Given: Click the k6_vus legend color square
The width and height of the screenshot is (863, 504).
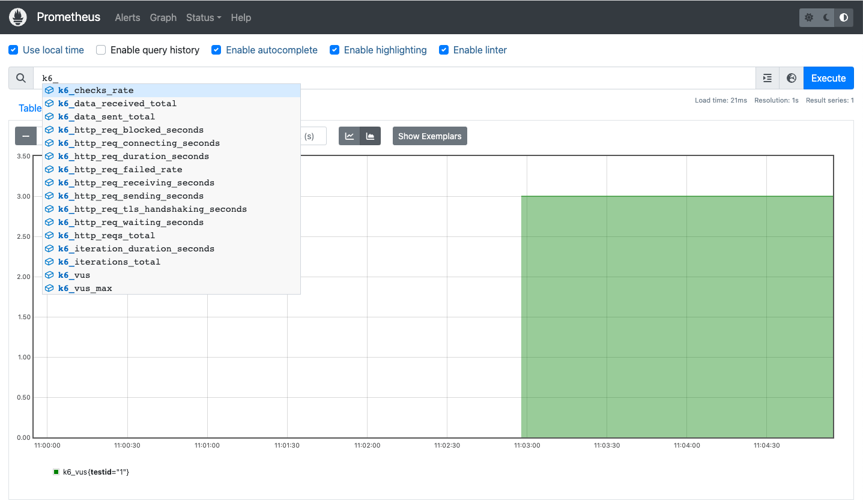Looking at the screenshot, I should click(56, 472).
